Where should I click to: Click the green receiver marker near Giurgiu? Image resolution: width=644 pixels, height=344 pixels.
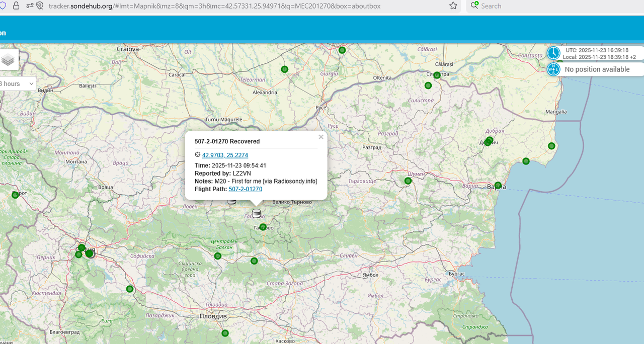284,69
